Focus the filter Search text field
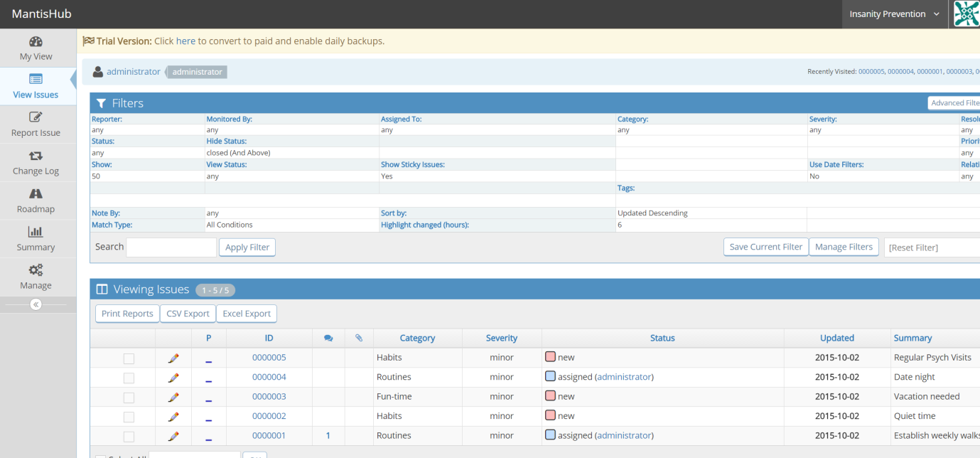 click(171, 247)
